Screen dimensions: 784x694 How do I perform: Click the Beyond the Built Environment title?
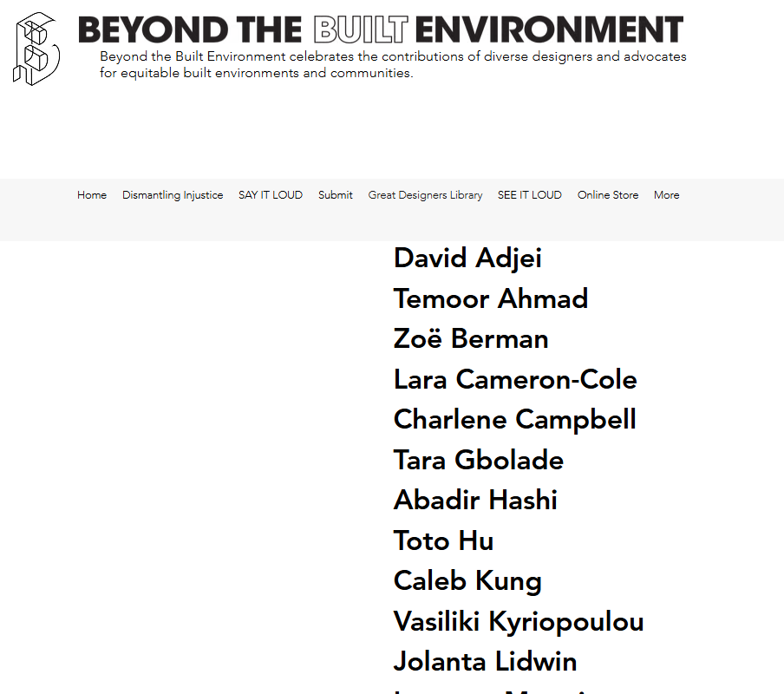pos(380,30)
